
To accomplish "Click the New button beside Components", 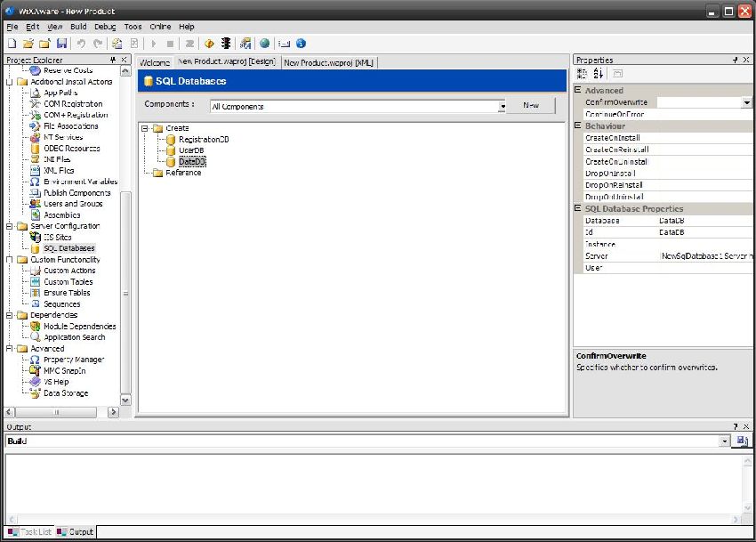I will pos(531,105).
